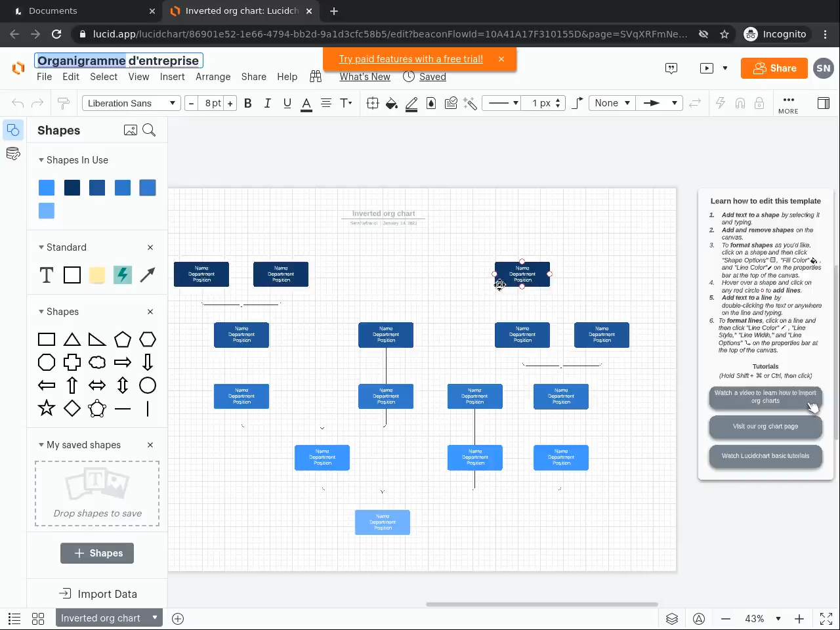Decrease font size with minus button
840x630 pixels.
(191, 103)
